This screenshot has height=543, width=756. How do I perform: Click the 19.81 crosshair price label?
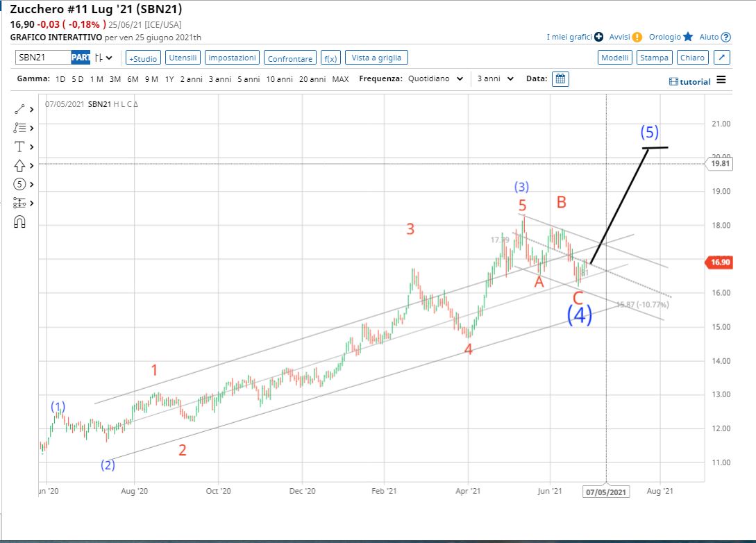pos(720,163)
